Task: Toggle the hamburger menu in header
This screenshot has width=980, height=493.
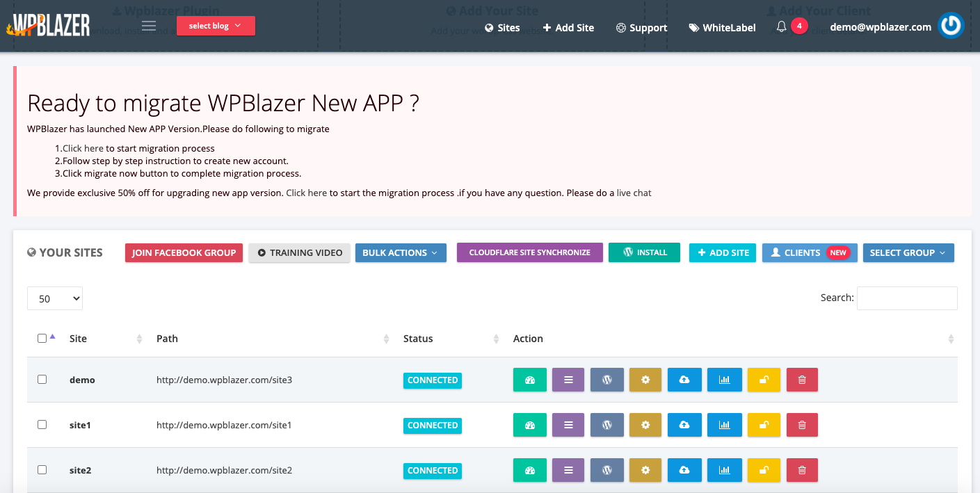Action: click(149, 26)
